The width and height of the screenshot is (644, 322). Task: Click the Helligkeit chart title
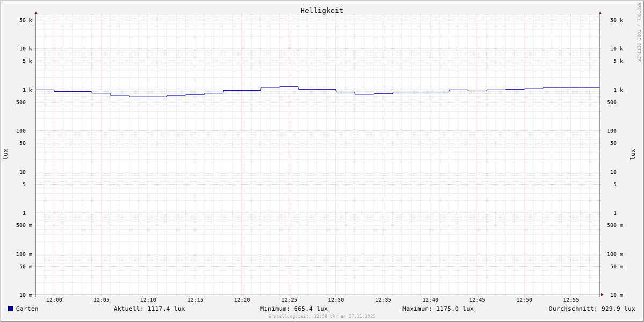point(321,10)
